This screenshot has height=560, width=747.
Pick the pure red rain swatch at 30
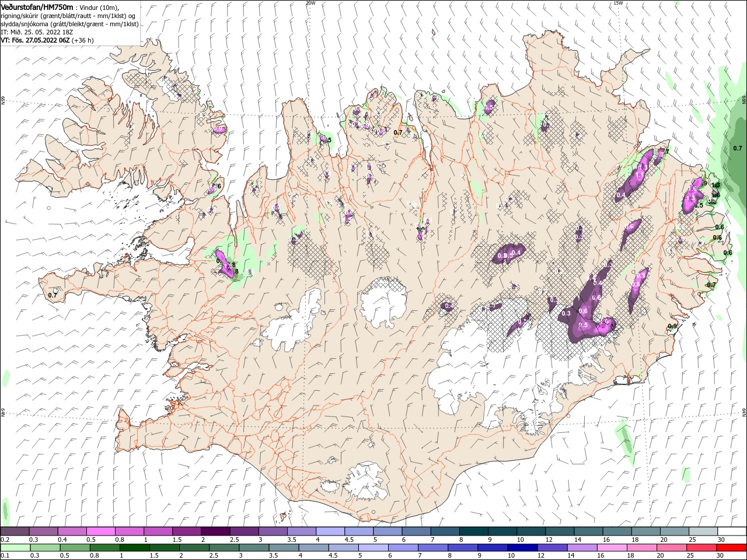coord(731,548)
